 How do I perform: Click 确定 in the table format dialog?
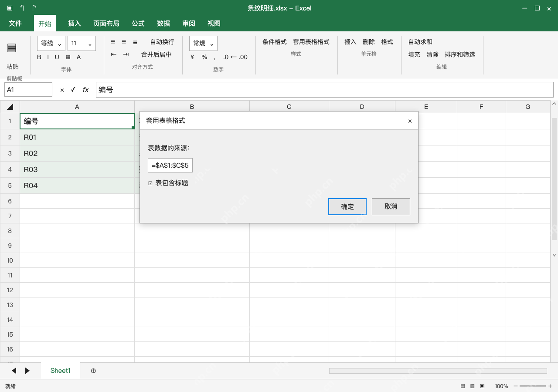pos(347,206)
